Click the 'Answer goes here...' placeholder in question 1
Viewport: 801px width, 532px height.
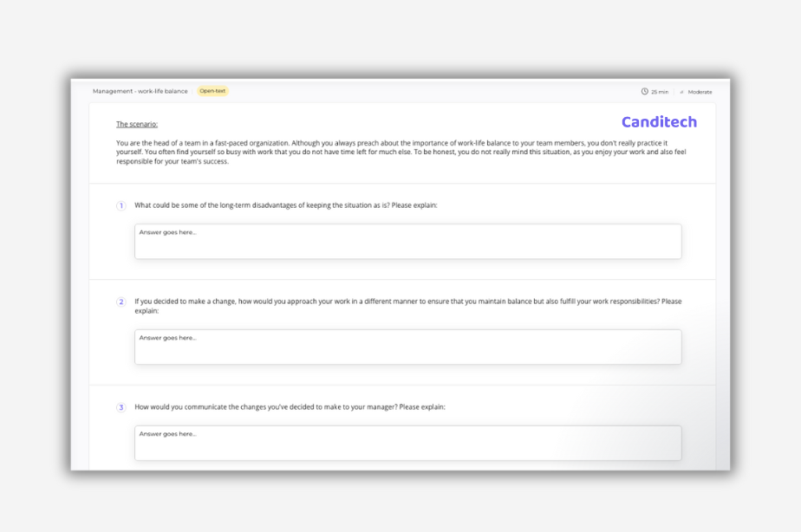165,232
